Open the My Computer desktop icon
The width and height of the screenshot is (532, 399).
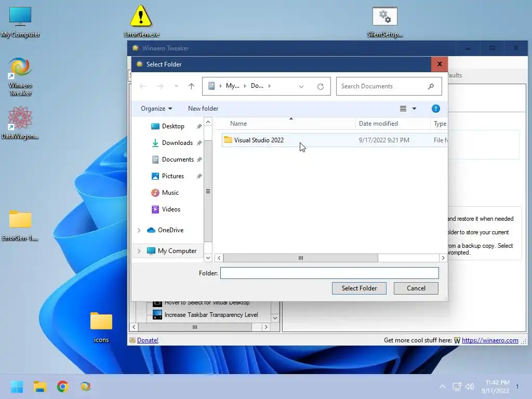coord(20,21)
